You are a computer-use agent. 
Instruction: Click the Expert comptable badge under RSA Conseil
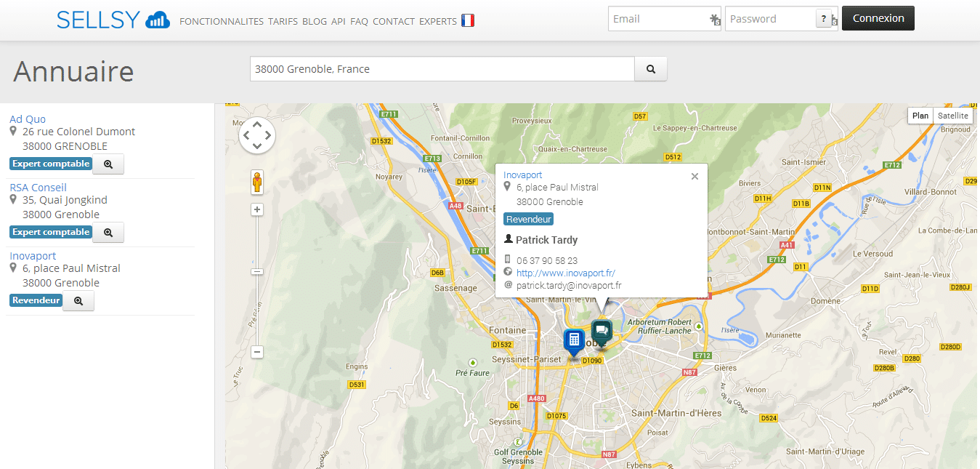(x=51, y=232)
